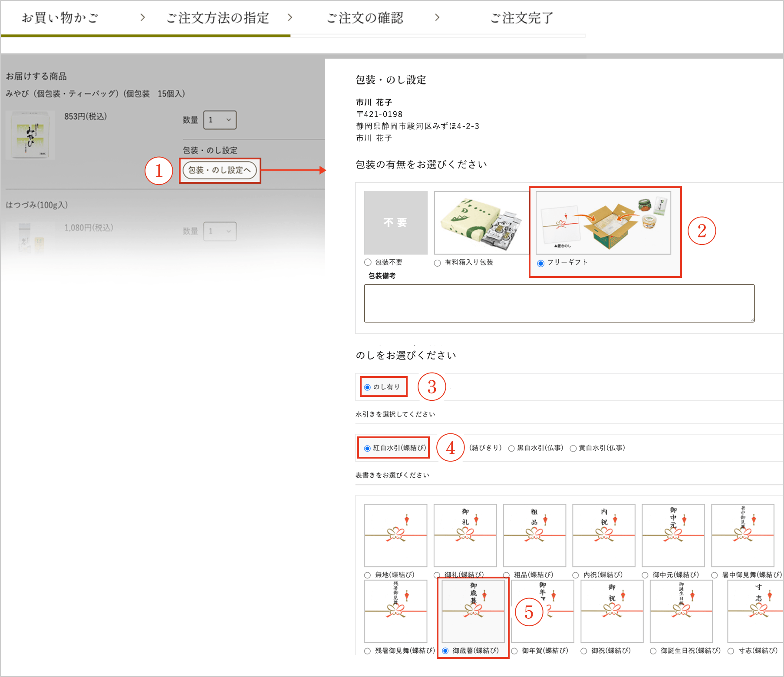Type in the 包装備考 text area
The width and height of the screenshot is (784, 677).
point(559,303)
